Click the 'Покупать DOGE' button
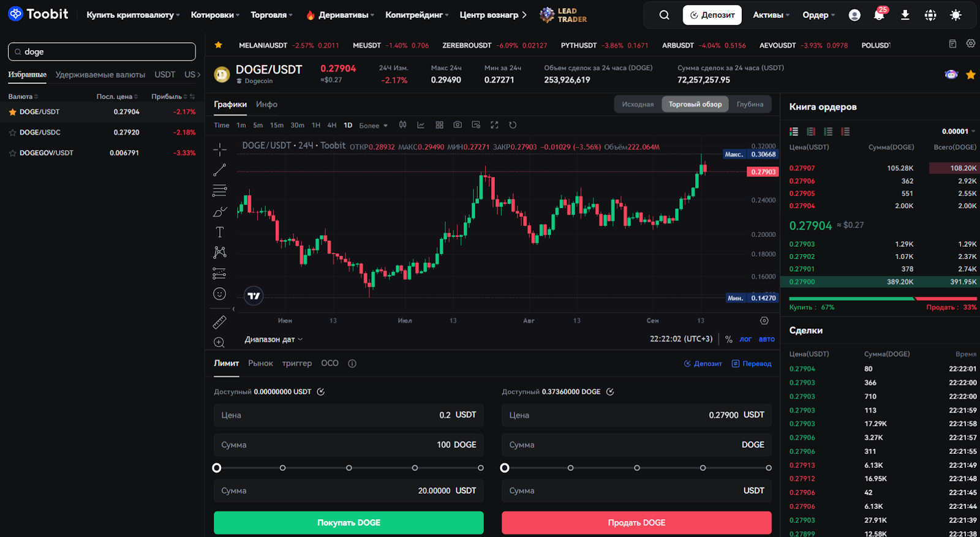Viewport: 980px width, 537px height. click(x=349, y=523)
